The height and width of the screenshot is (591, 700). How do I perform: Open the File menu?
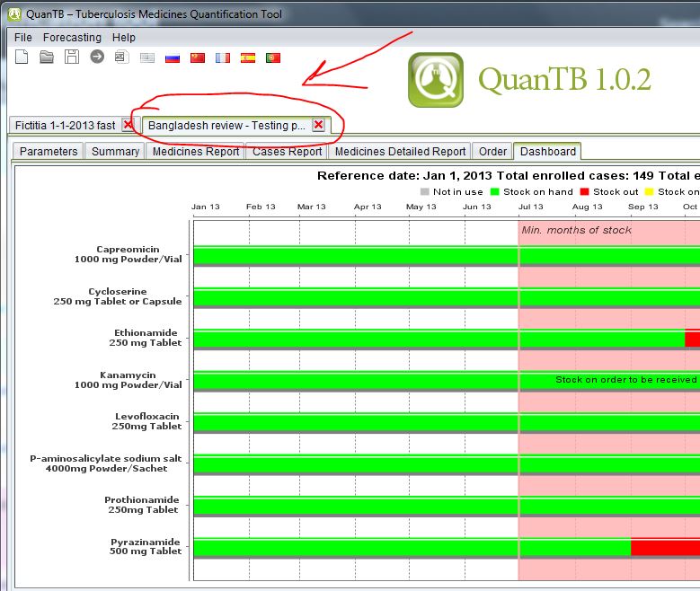(22, 38)
